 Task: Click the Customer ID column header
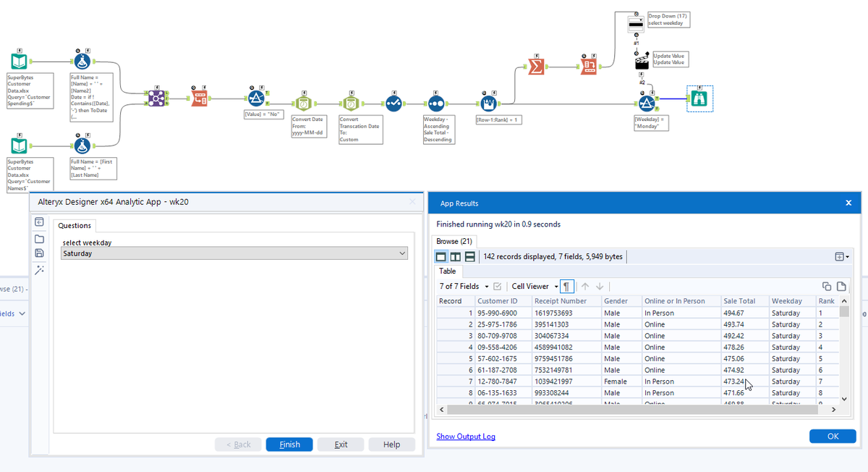[503, 300]
